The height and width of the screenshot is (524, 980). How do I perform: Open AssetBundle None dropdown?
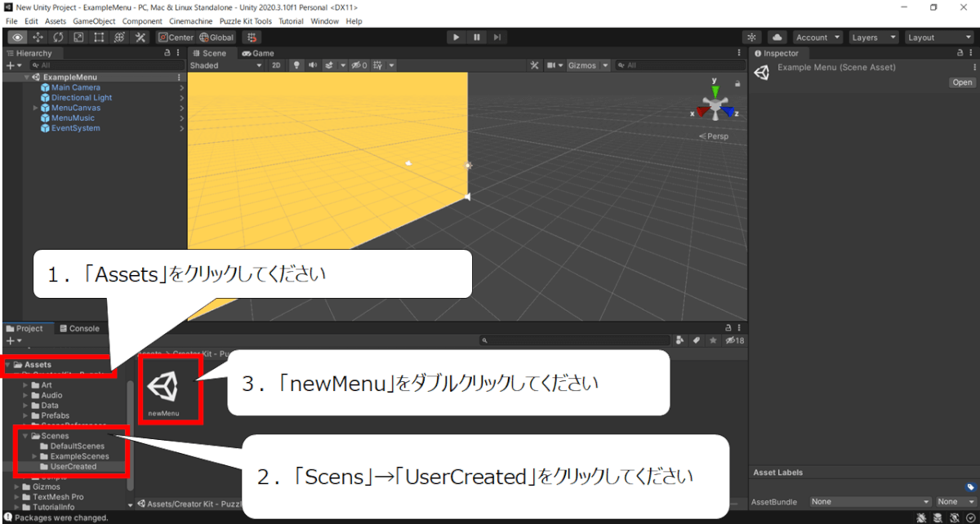(870, 501)
